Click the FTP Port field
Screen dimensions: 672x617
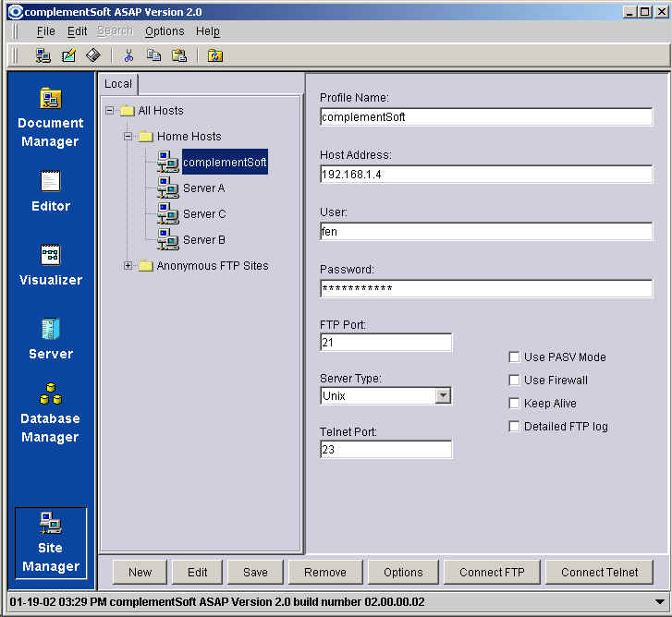[385, 342]
